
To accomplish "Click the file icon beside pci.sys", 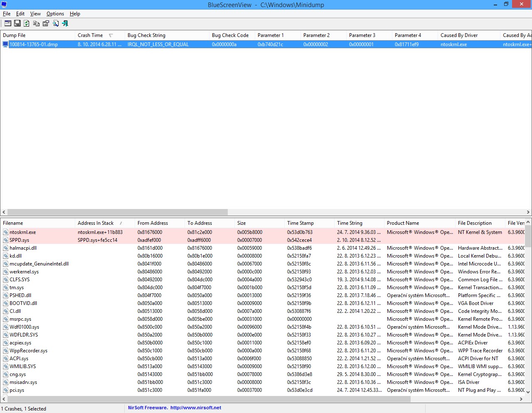I will 6,390.
